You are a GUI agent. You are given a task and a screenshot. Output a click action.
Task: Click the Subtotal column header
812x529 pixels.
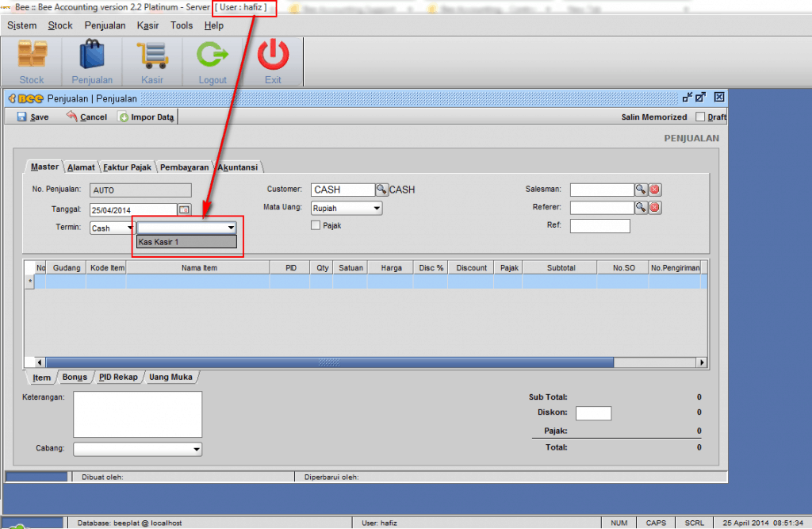point(561,268)
